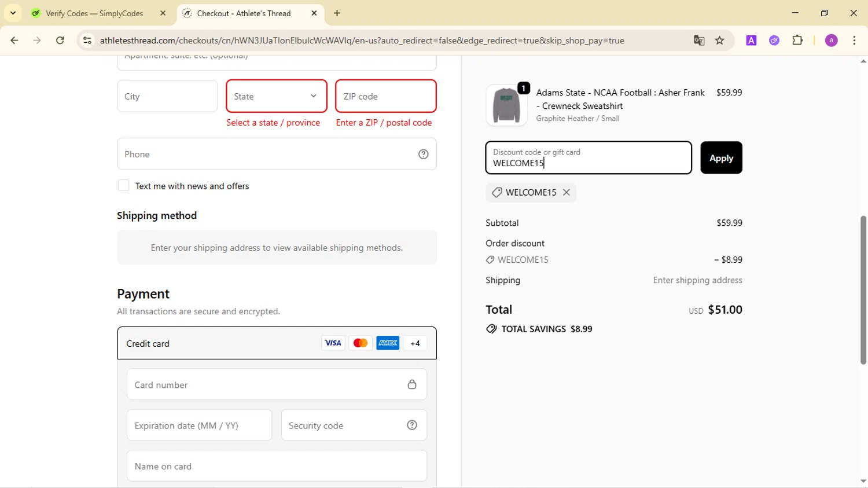
Task: Close the Verify Codes — SimplyCodes tab
Action: click(163, 13)
